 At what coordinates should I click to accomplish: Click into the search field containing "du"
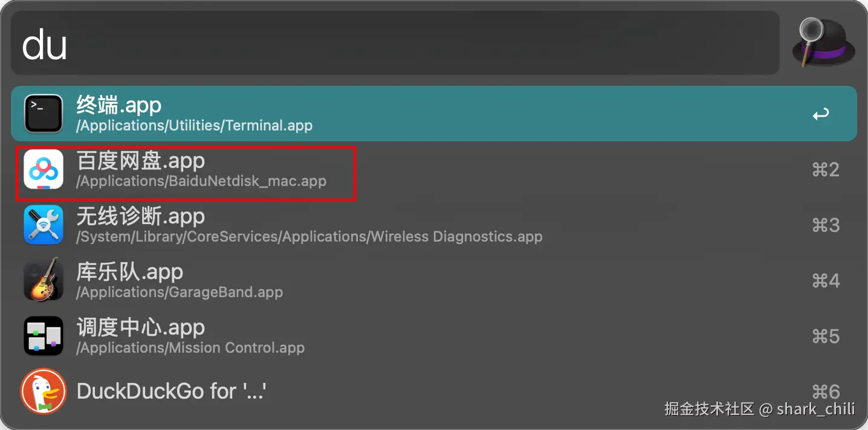tap(393, 43)
